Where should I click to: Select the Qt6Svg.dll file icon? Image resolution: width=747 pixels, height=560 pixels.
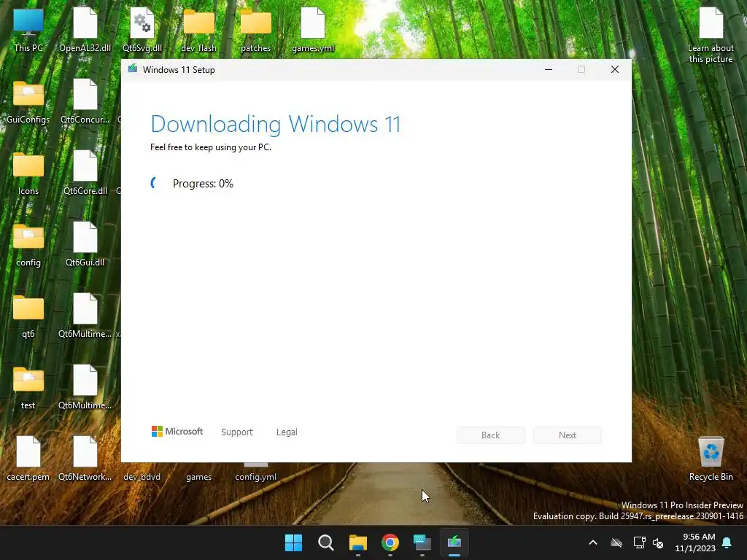tap(142, 29)
